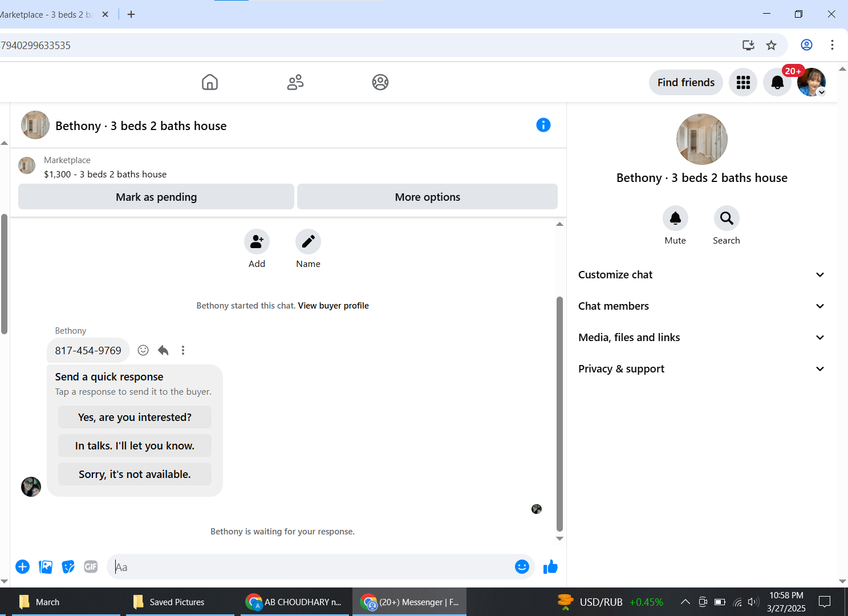Click the large listing photo in the right panel

701,139
